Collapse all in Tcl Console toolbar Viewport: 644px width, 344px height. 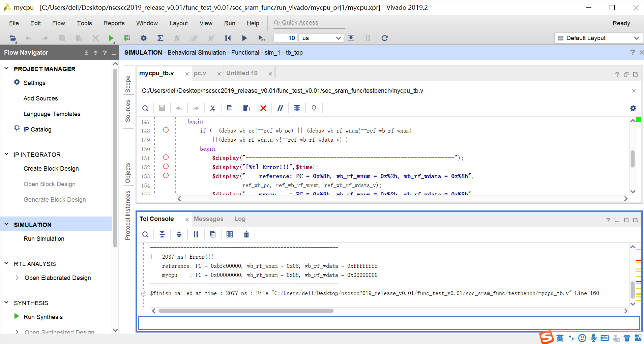[x=162, y=234]
